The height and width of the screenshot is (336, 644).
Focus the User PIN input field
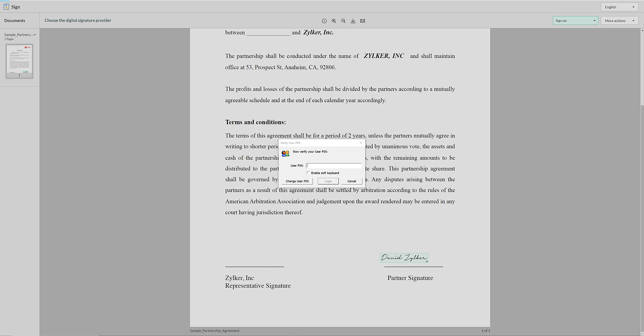334,166
